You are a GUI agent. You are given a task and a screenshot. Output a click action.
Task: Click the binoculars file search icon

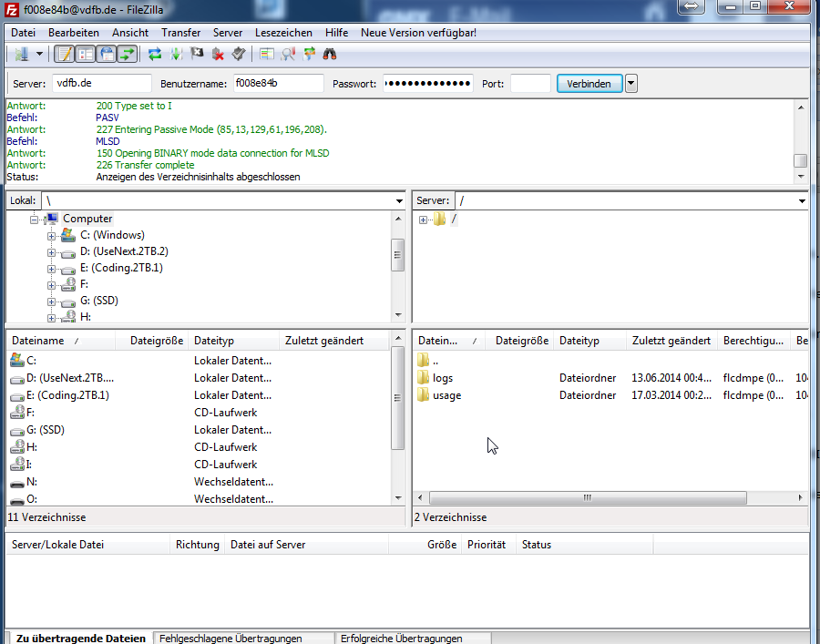(x=331, y=55)
